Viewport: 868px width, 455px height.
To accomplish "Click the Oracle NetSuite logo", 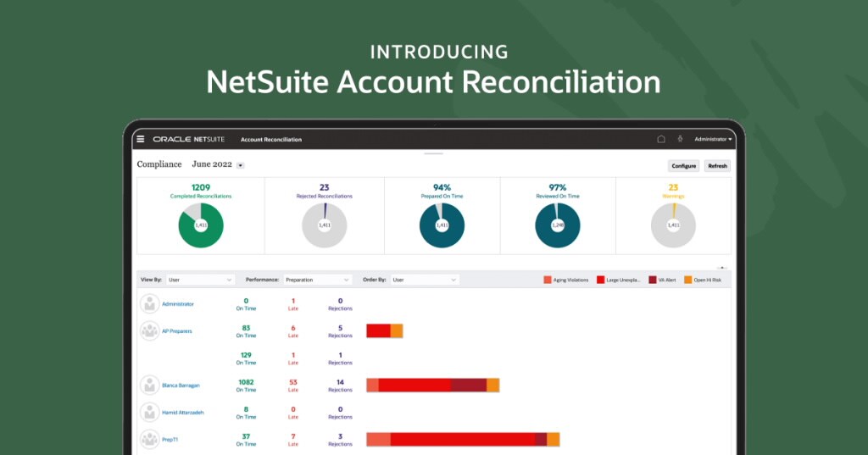I will (x=189, y=140).
